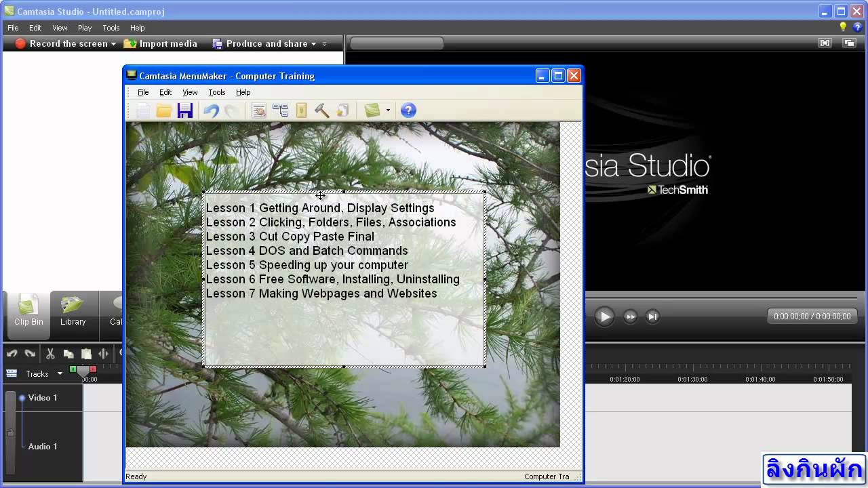
Task: Click the Copy icon on timeline toolbar
Action: click(68, 354)
